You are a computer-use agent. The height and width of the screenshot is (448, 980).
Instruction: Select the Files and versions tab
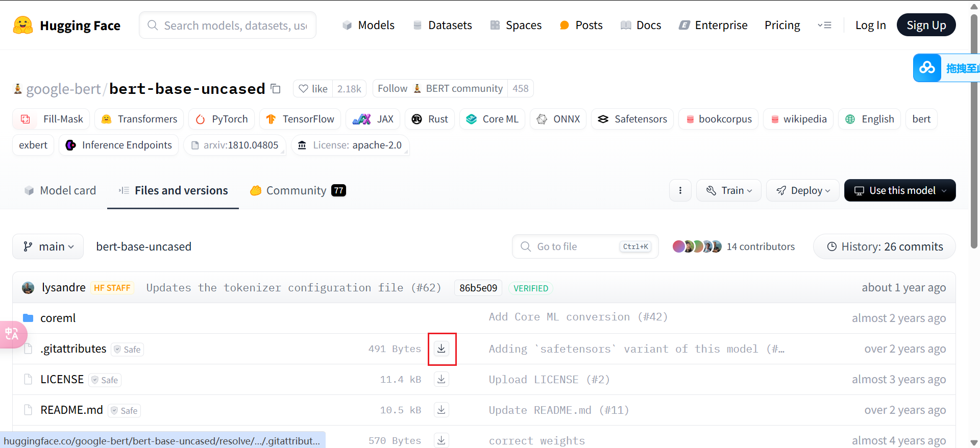click(x=173, y=190)
